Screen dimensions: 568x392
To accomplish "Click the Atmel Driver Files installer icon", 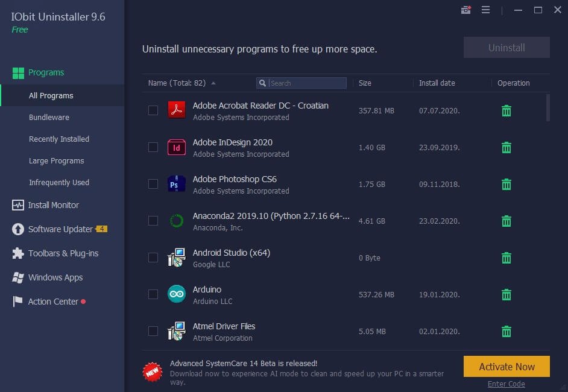I will pyautogui.click(x=177, y=331).
